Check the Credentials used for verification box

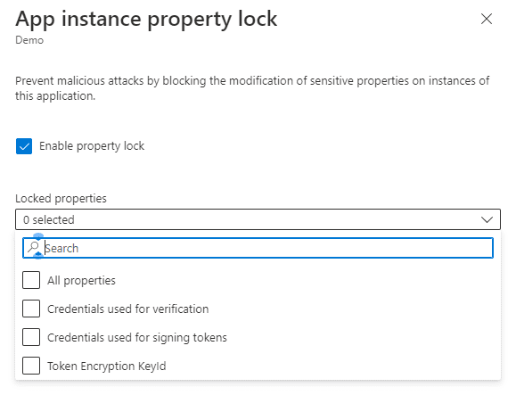(31, 309)
